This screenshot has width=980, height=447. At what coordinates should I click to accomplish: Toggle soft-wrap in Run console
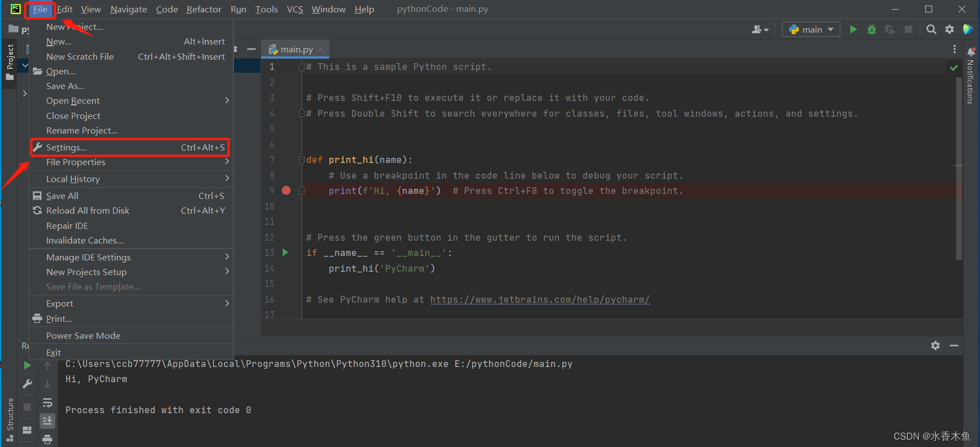coord(47,402)
